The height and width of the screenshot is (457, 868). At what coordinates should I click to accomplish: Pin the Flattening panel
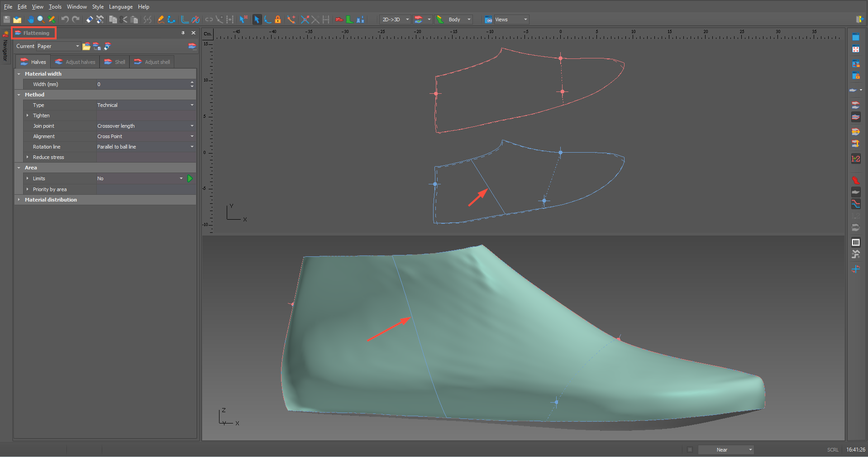coord(183,33)
